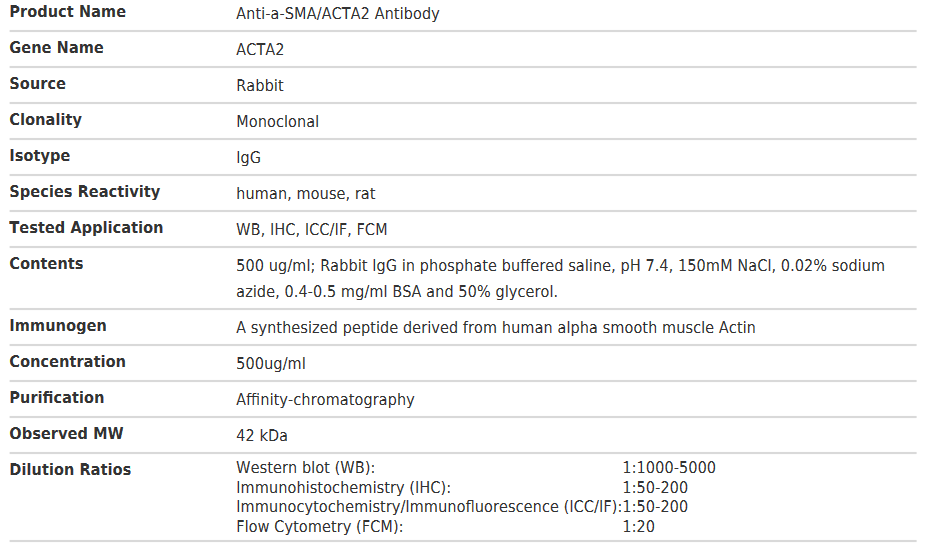Click the Dilution Ratios row label
933x543 pixels.
70,470
